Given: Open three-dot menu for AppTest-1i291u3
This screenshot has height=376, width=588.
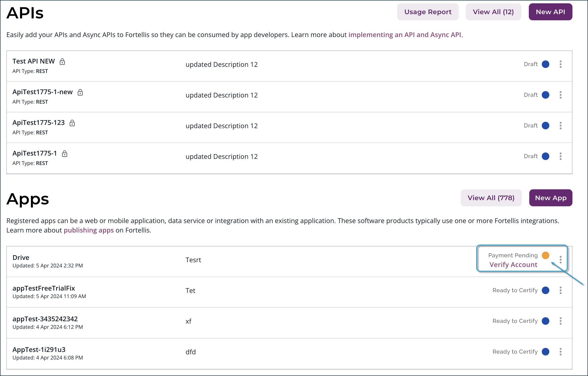Looking at the screenshot, I should [560, 351].
